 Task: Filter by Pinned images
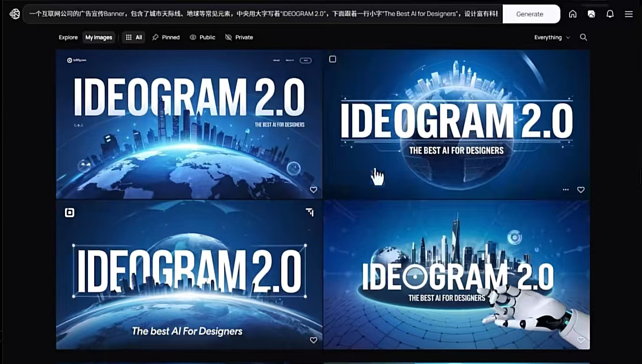pyautogui.click(x=166, y=38)
